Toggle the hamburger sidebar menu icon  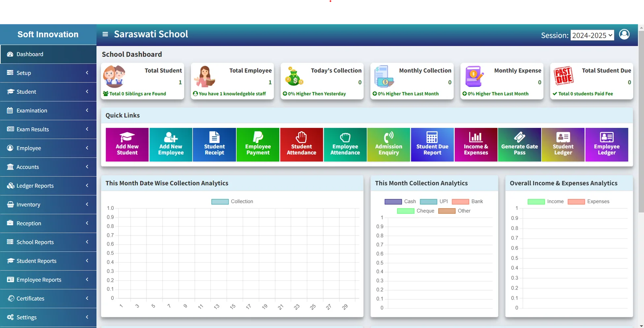[105, 34]
